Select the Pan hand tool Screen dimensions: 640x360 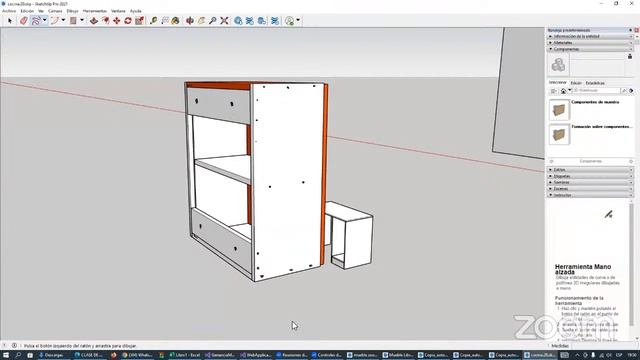(x=201, y=20)
